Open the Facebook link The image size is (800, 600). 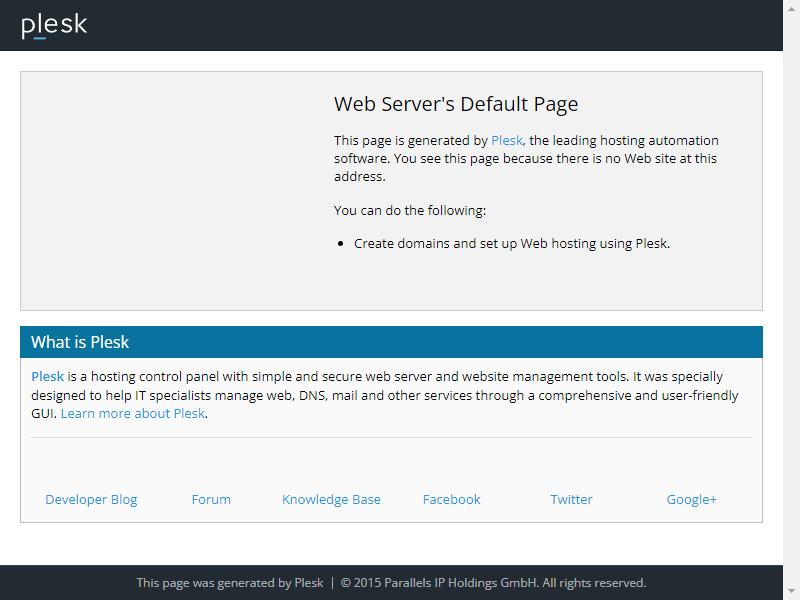[452, 499]
